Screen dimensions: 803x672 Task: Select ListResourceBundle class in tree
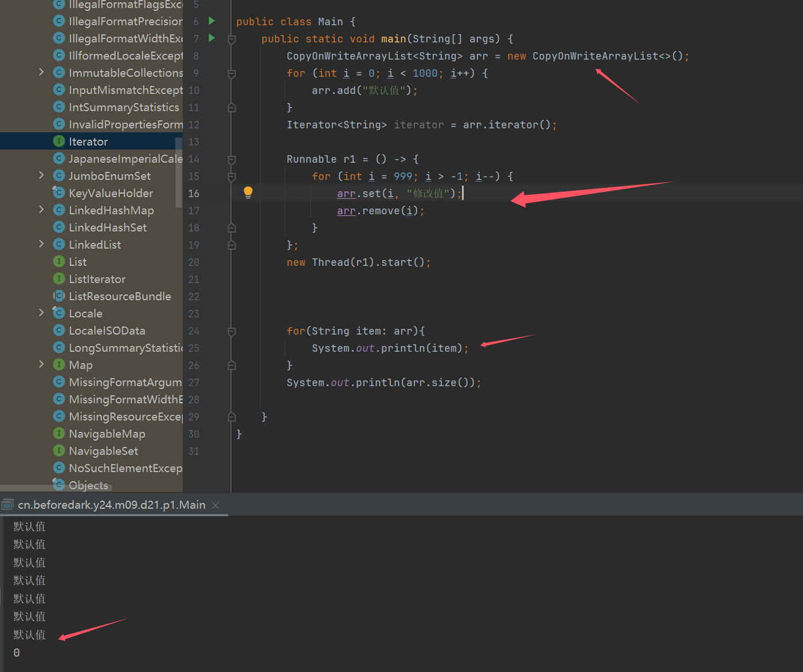(120, 296)
